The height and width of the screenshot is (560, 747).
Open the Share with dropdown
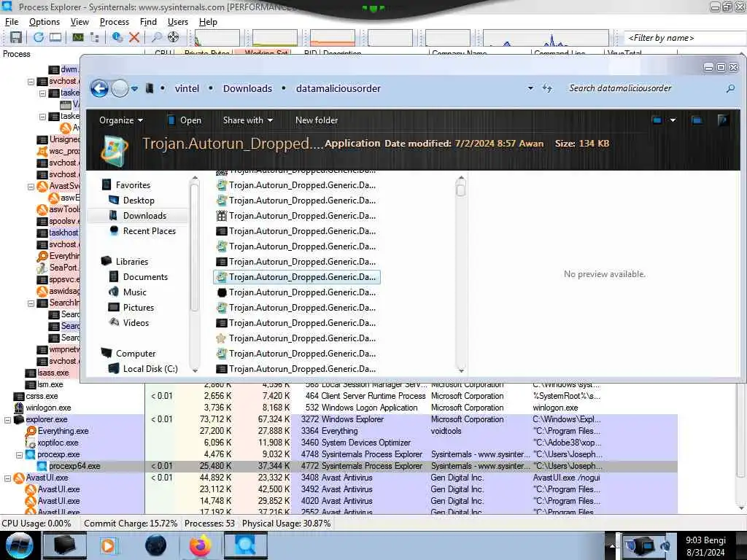(248, 120)
